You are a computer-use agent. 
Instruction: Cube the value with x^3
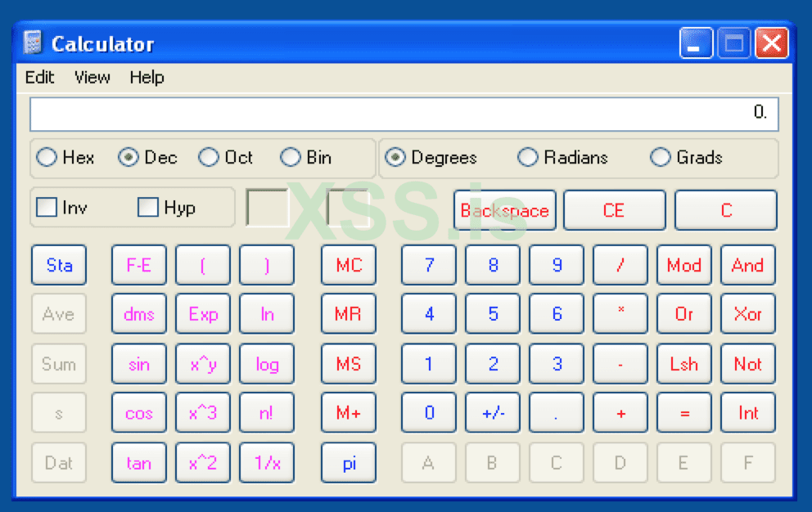pos(203,412)
